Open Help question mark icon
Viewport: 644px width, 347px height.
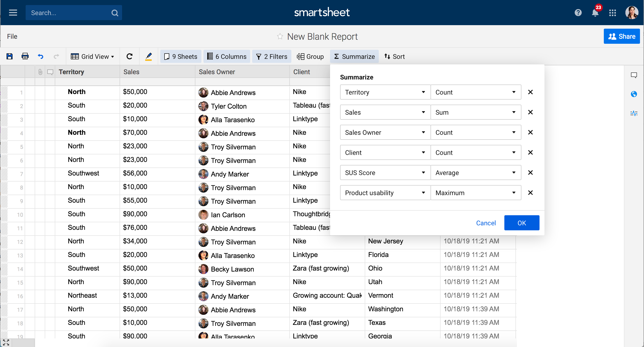tap(578, 13)
